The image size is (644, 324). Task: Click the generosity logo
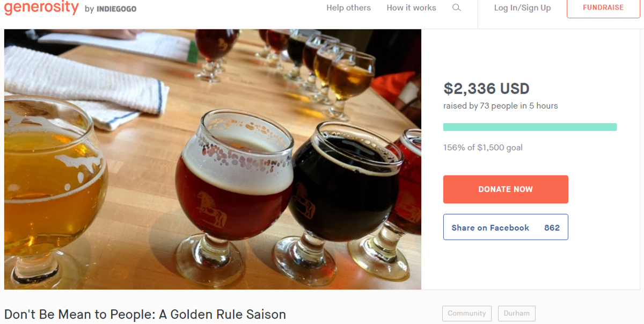[x=41, y=7]
